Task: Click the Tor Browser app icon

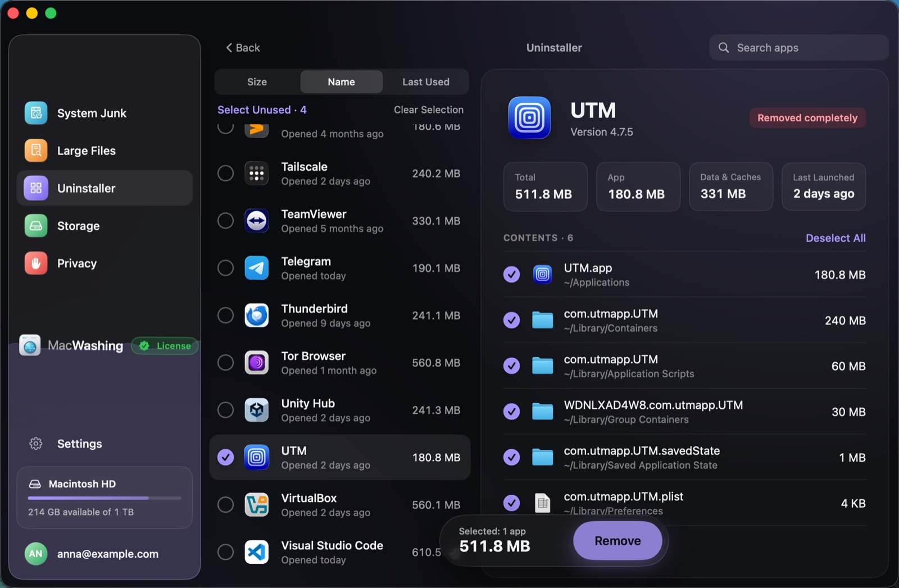Action: 257,363
